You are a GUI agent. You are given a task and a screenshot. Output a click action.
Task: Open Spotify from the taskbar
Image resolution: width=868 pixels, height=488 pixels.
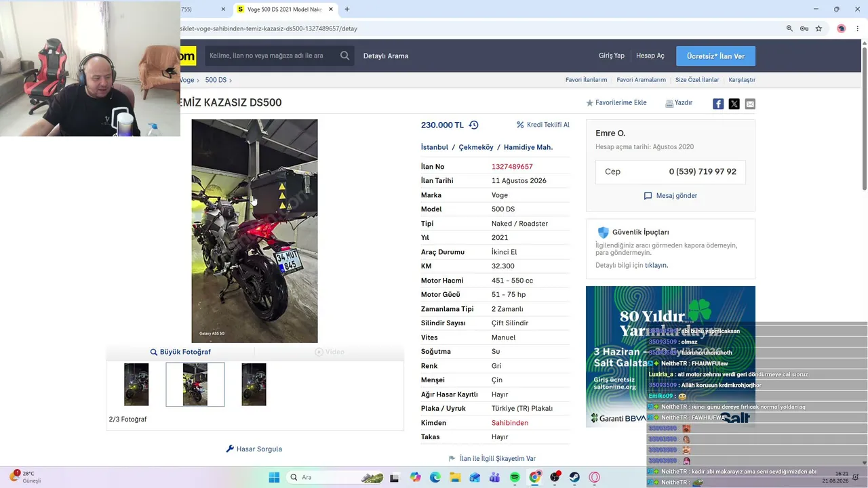[515, 477]
